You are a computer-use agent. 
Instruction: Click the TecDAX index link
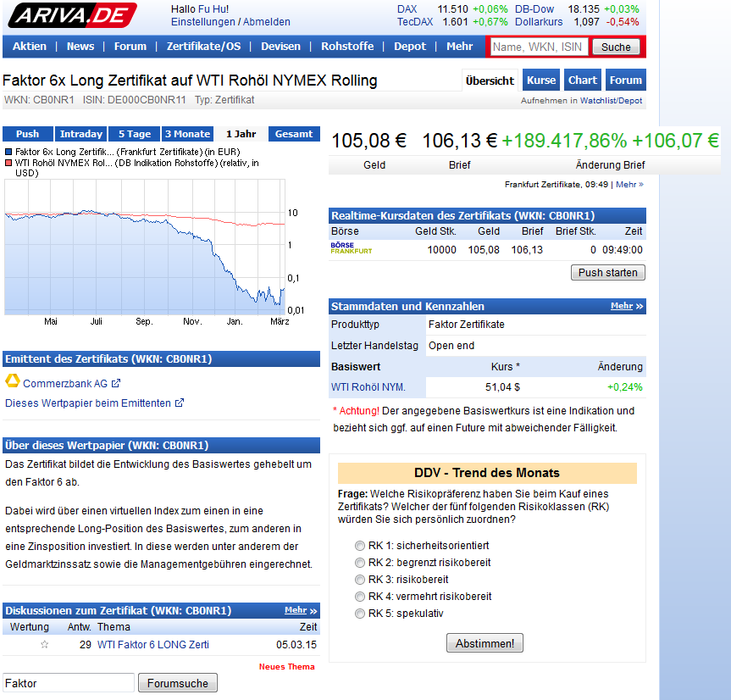click(415, 22)
